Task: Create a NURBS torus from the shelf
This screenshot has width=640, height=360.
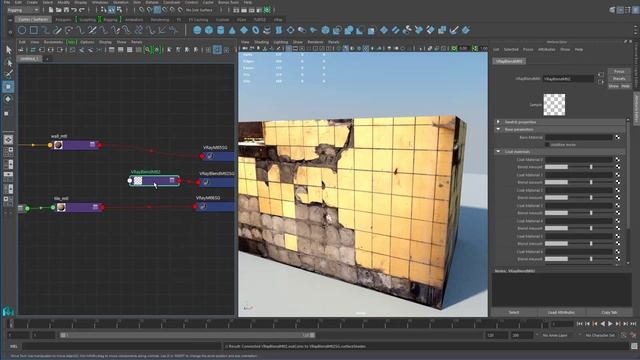Action: pos(256,30)
